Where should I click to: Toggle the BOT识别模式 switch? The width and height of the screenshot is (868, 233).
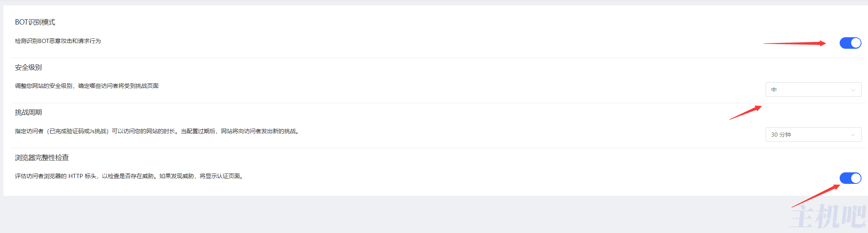(x=850, y=43)
